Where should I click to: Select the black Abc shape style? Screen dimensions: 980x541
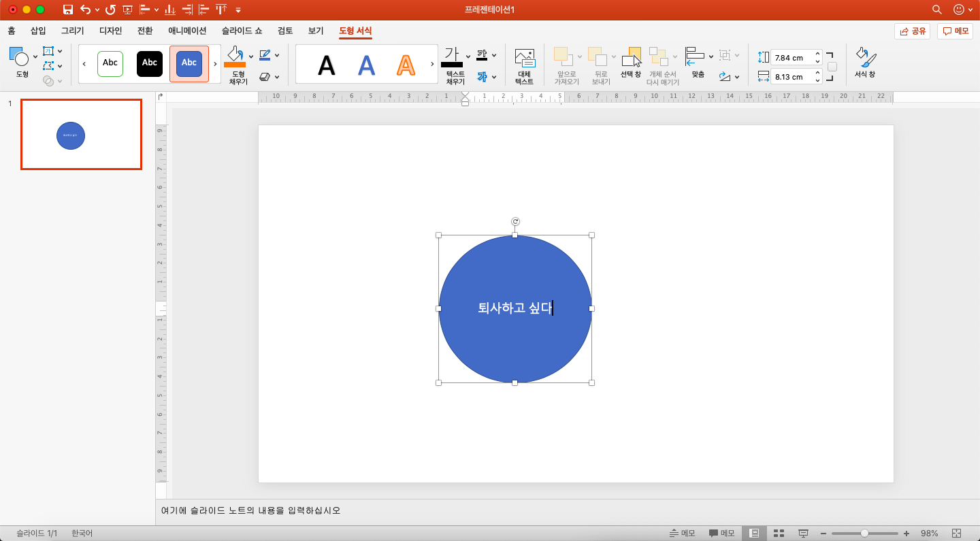pos(150,63)
